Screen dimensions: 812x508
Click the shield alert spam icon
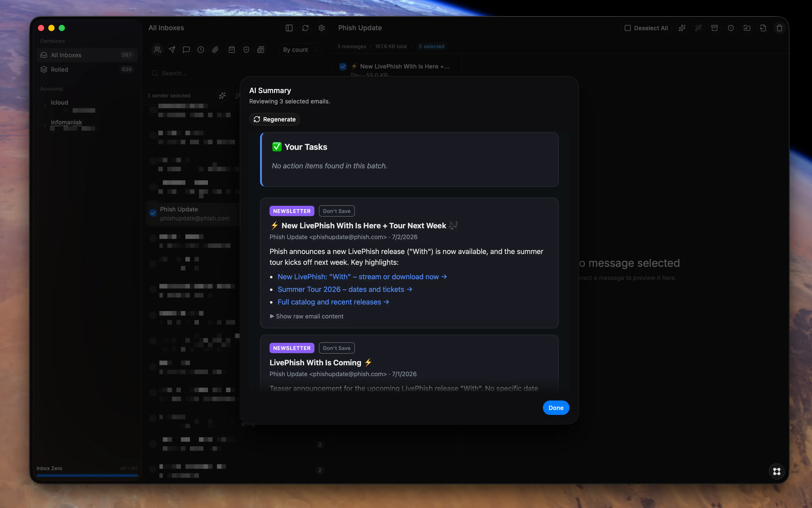731,28
